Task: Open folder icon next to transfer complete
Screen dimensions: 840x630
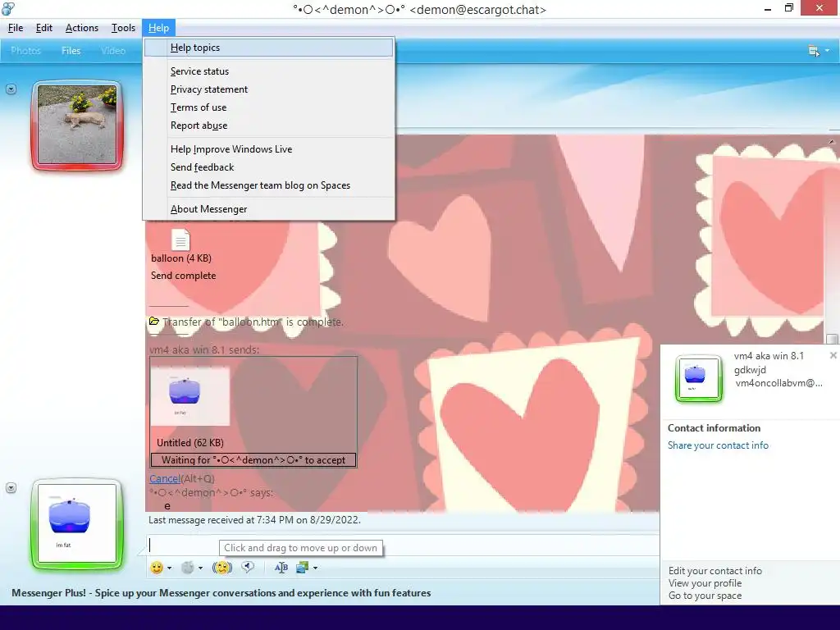Action: pyautogui.click(x=154, y=322)
